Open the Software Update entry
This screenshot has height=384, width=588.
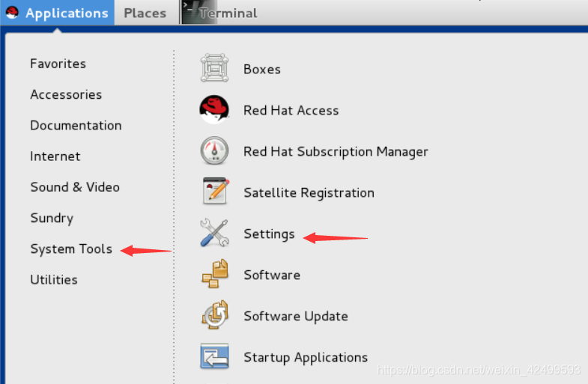click(x=296, y=316)
